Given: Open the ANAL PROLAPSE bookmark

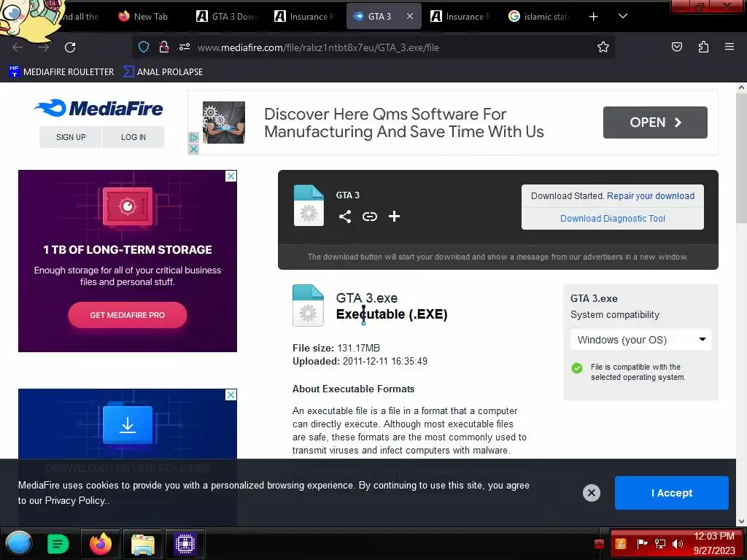Looking at the screenshot, I should [x=163, y=72].
